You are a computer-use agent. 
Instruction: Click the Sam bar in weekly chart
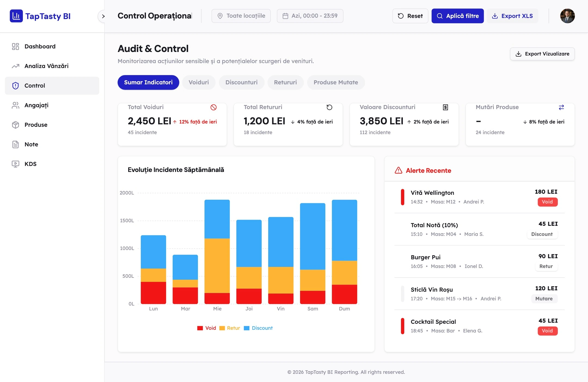pyautogui.click(x=313, y=254)
